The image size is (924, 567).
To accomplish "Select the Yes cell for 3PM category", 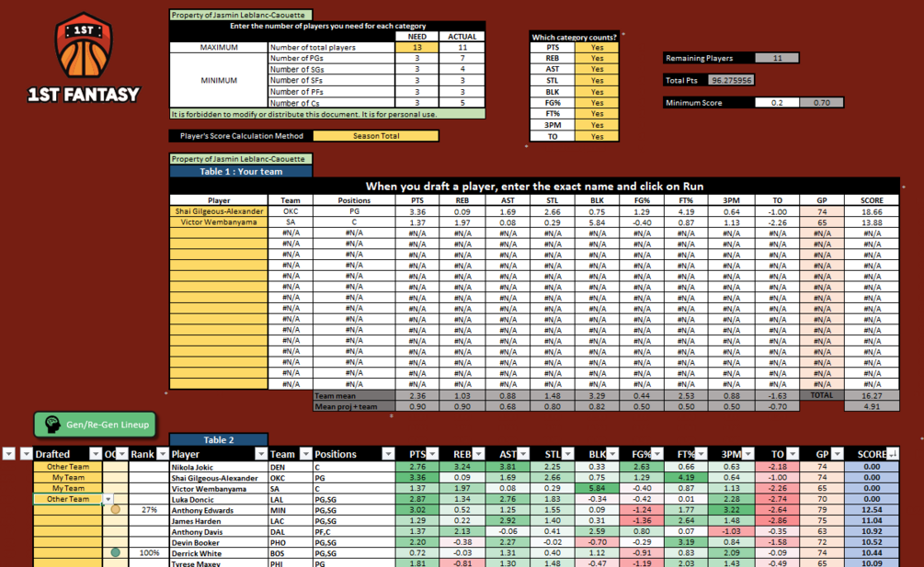I will point(597,125).
